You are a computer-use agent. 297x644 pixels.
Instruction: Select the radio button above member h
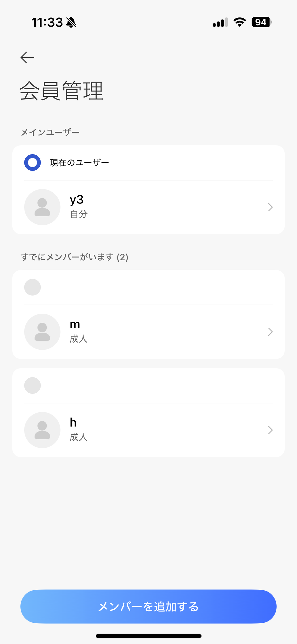[33, 386]
